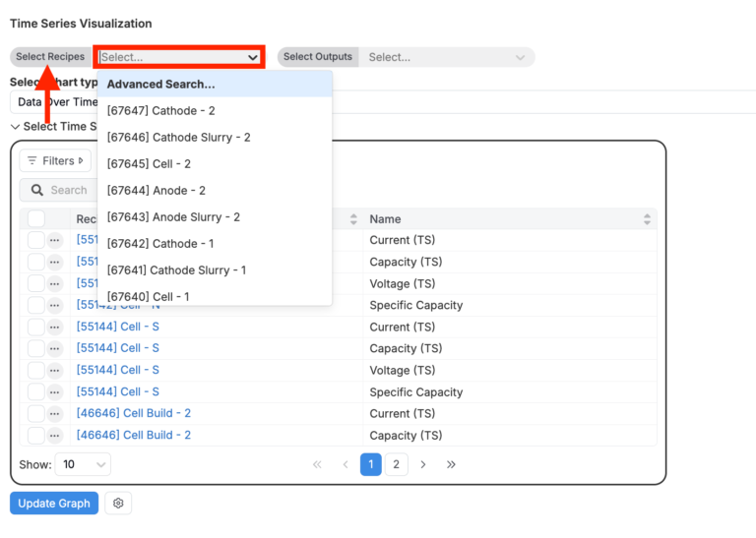Click the Update Graph button
Image resolution: width=756 pixels, height=538 pixels.
click(54, 504)
